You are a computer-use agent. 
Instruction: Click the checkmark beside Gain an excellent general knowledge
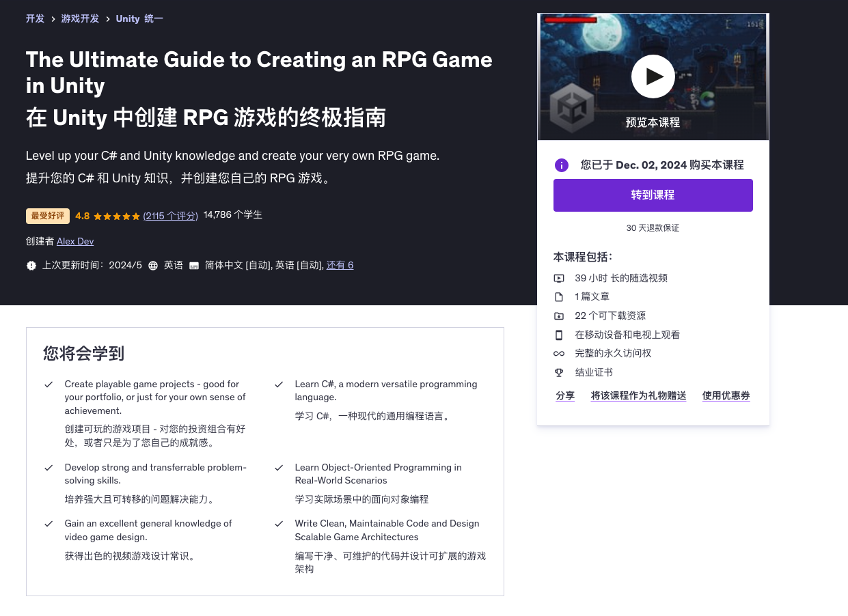coord(49,524)
